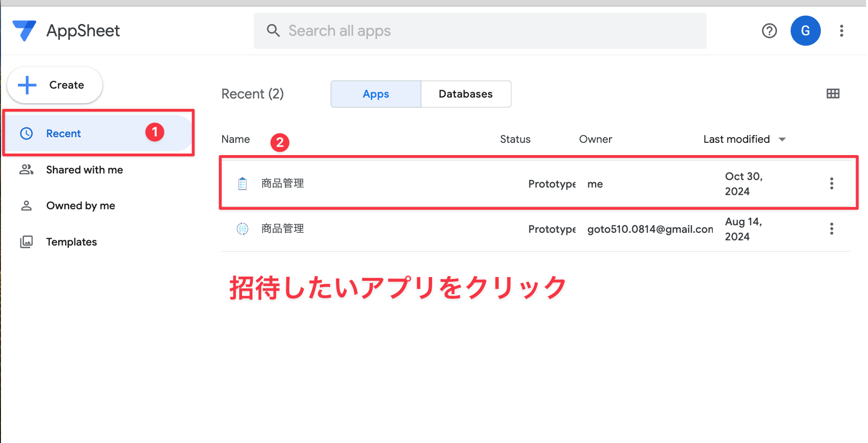
Task: Open more options for Oct 30 app
Action: pyautogui.click(x=832, y=183)
